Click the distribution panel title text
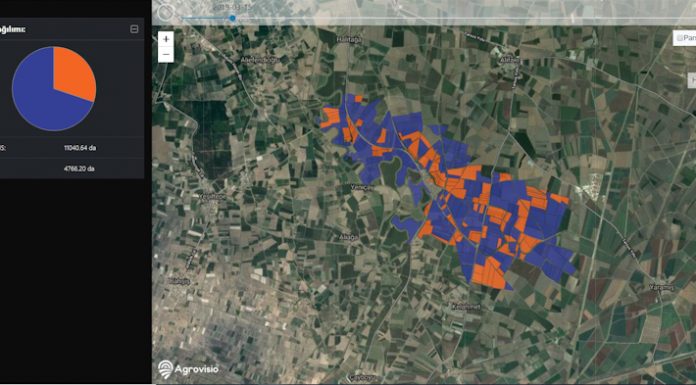The image size is (696, 385). pos(12,29)
